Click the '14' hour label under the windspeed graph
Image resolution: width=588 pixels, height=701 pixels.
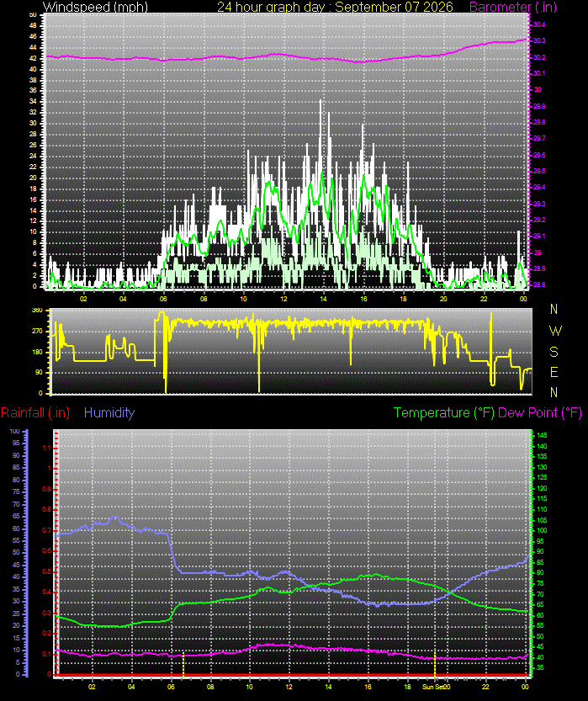click(x=324, y=299)
